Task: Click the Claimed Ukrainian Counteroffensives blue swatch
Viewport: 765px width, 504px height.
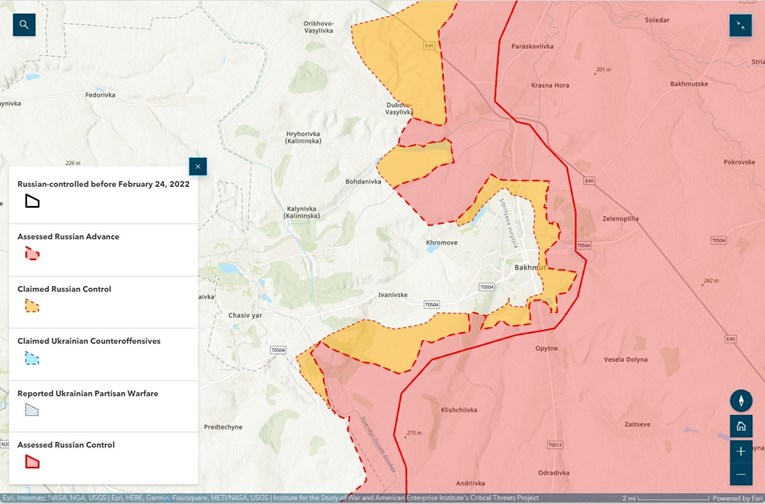Action: [32, 358]
